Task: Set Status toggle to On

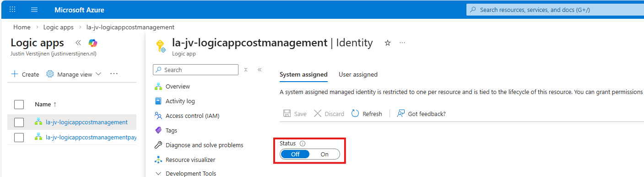Action: (x=325, y=154)
